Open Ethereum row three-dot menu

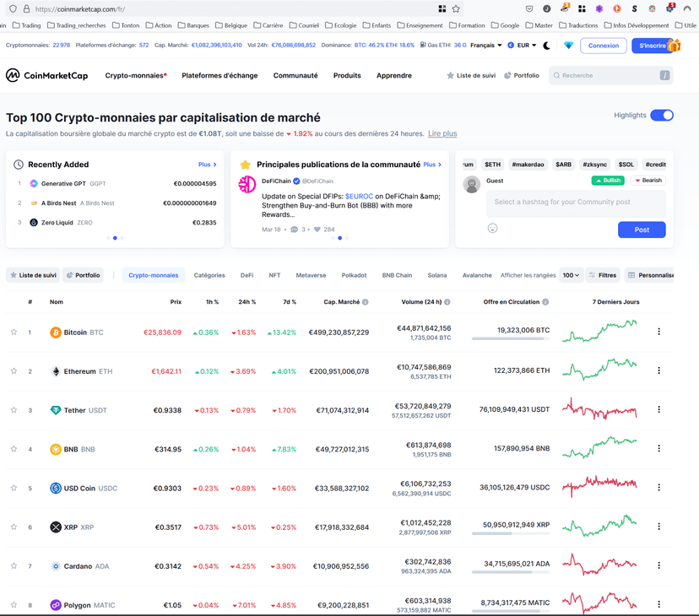pyautogui.click(x=658, y=370)
